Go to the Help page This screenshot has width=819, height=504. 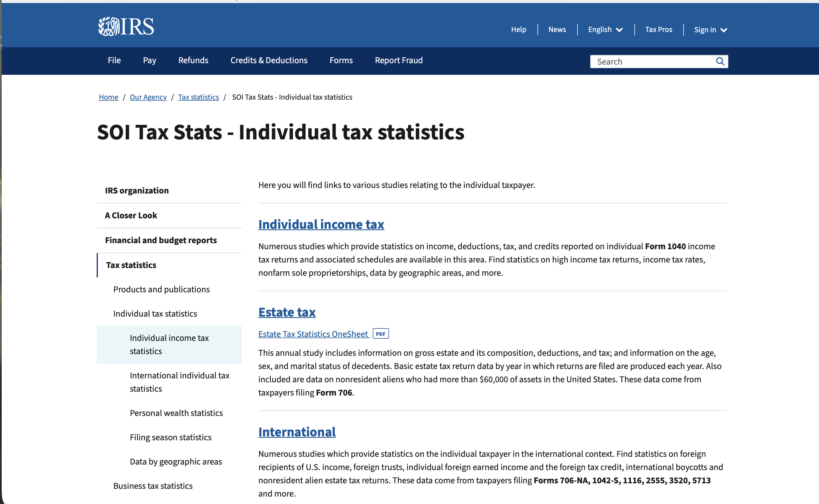coord(518,30)
